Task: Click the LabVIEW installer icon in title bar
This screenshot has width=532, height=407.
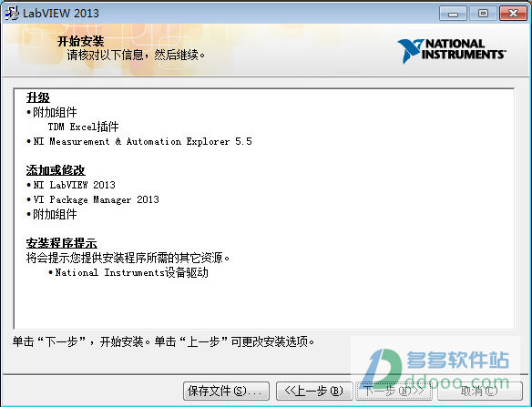Action: 12,14
